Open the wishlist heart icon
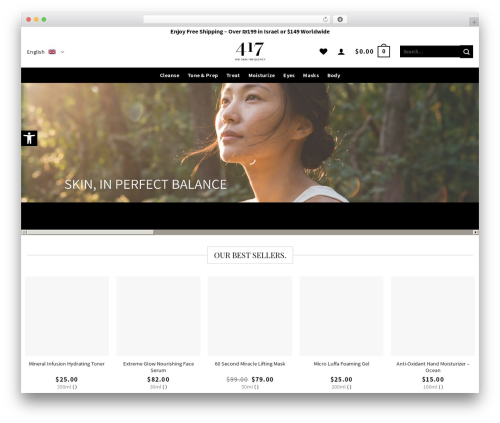Image resolution: width=500 pixels, height=423 pixels. [323, 52]
